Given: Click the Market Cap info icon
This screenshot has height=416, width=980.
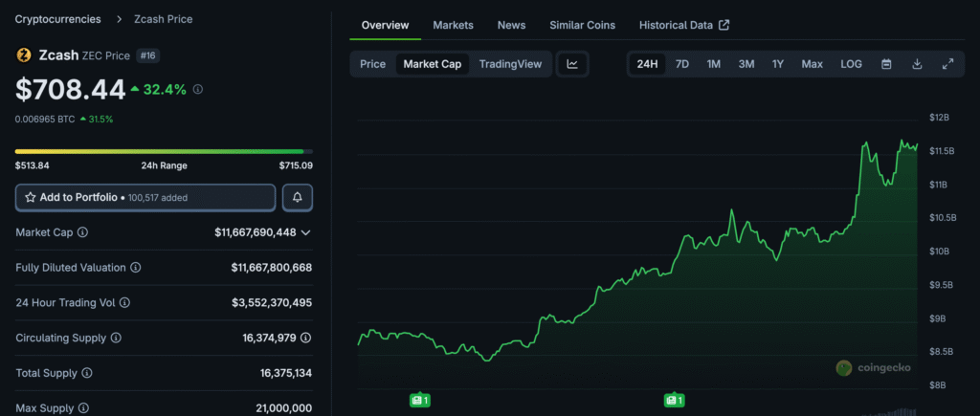Looking at the screenshot, I should (x=82, y=232).
